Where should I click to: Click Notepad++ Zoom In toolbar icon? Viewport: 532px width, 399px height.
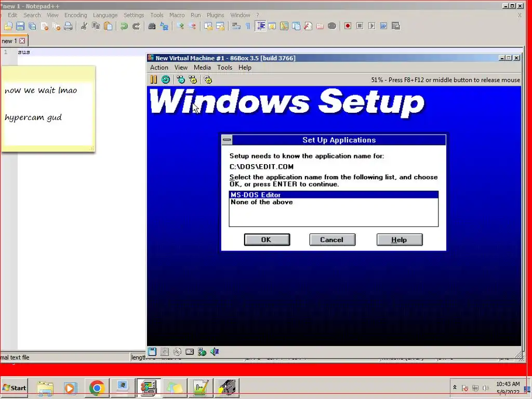pos(180,26)
